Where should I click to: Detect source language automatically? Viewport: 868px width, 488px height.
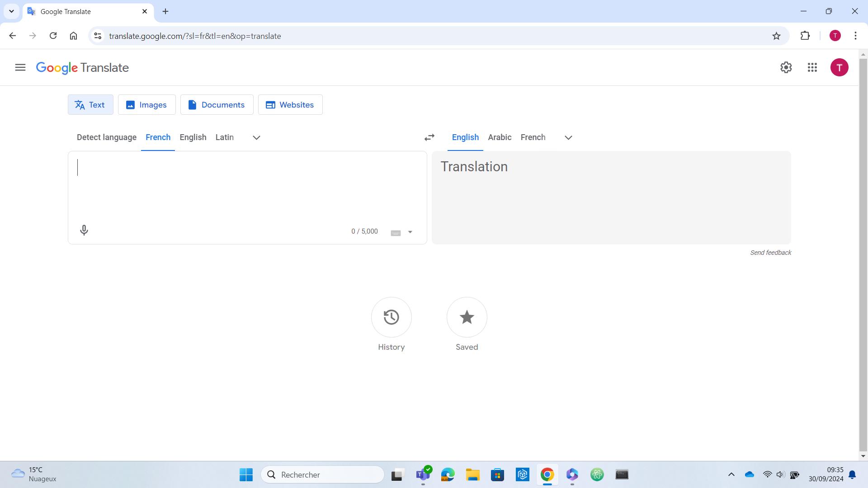(x=107, y=137)
